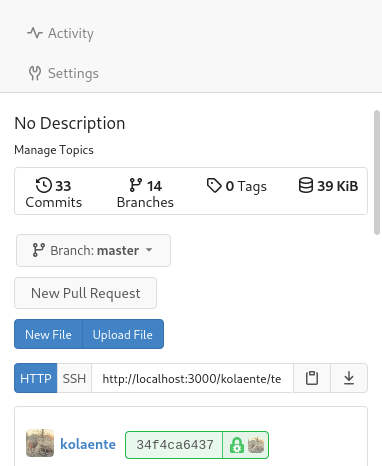Screen dimensions: 382x466
Task: Open the download repository menu
Action: pos(349,378)
